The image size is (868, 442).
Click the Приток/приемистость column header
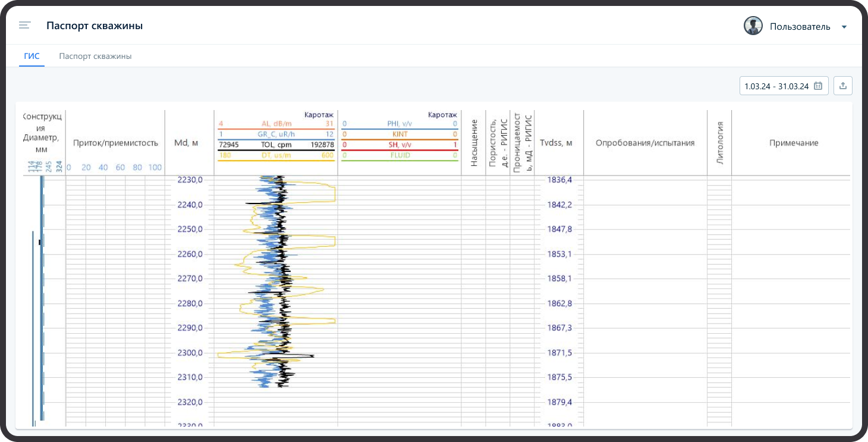point(115,143)
